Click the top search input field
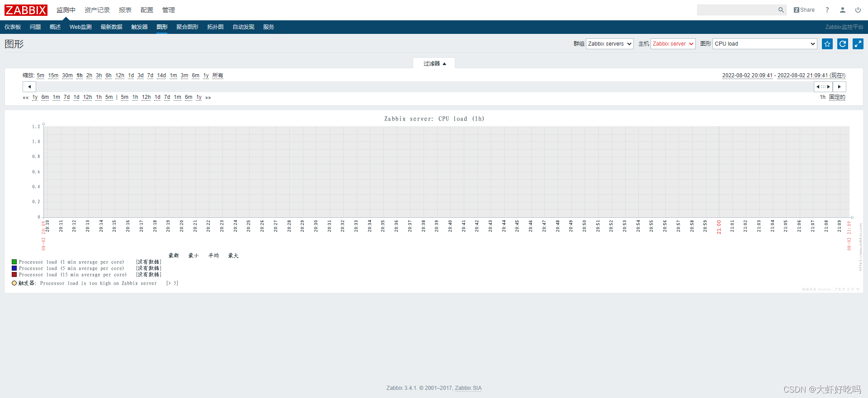 click(x=737, y=10)
